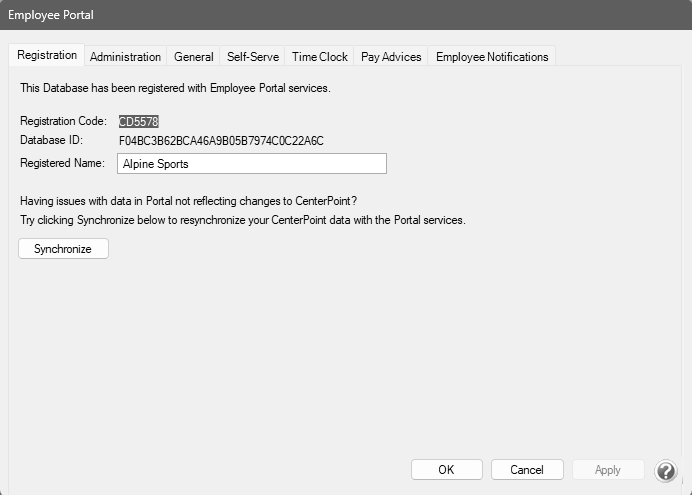Click the Apply button
The width and height of the screenshot is (692, 495).
click(607, 470)
